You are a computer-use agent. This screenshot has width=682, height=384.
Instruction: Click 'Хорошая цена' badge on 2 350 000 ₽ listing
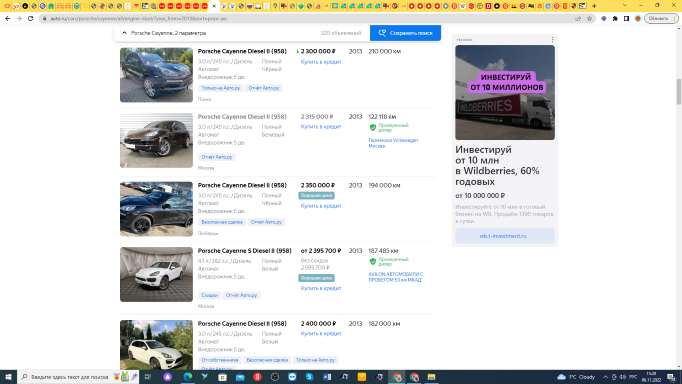(316, 196)
